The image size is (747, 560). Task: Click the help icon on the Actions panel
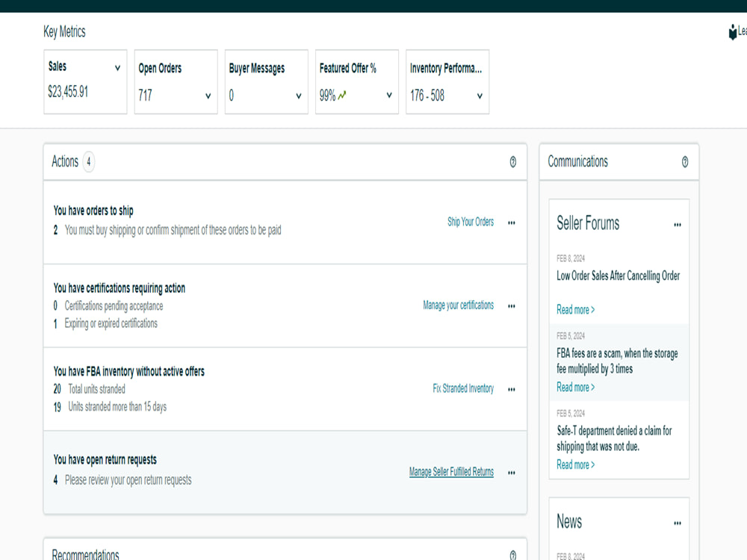point(512,162)
